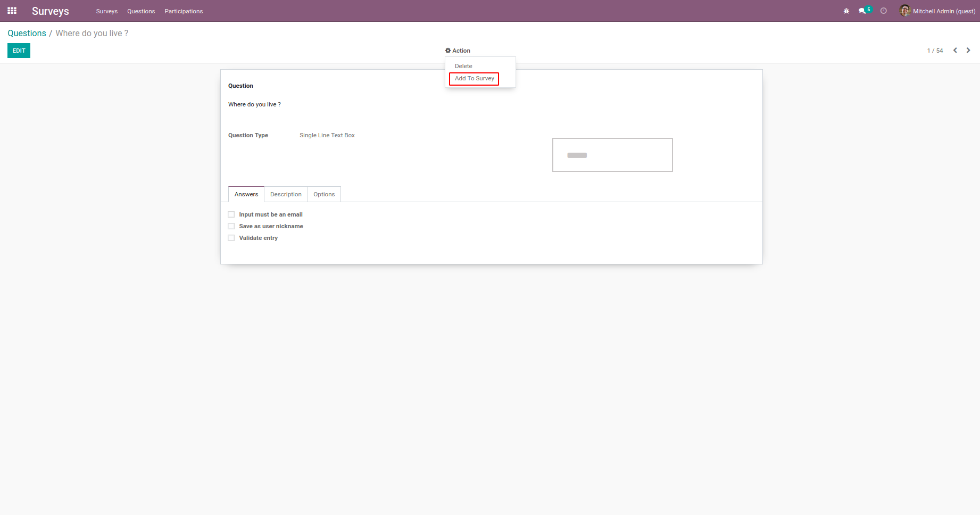Open the apps grid menu icon

pos(12,11)
